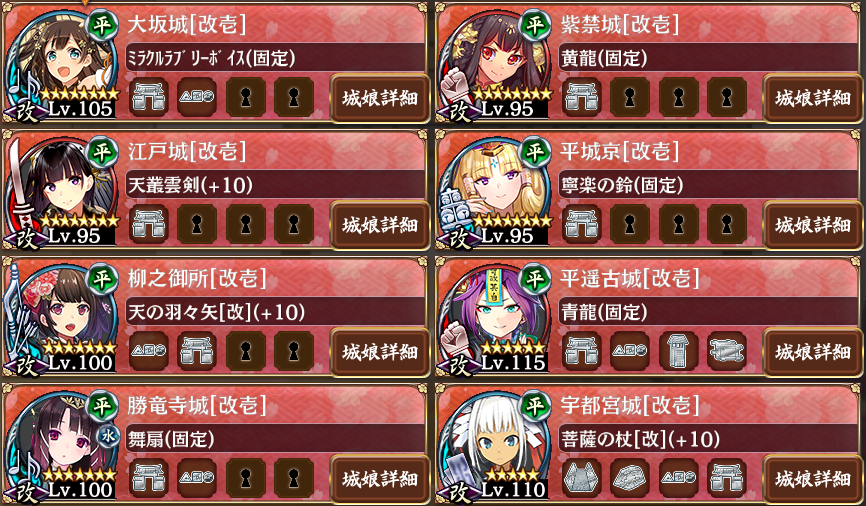Select the triangle-square-circle icon on 大坂城
Image resolution: width=866 pixels, height=506 pixels.
[197, 97]
